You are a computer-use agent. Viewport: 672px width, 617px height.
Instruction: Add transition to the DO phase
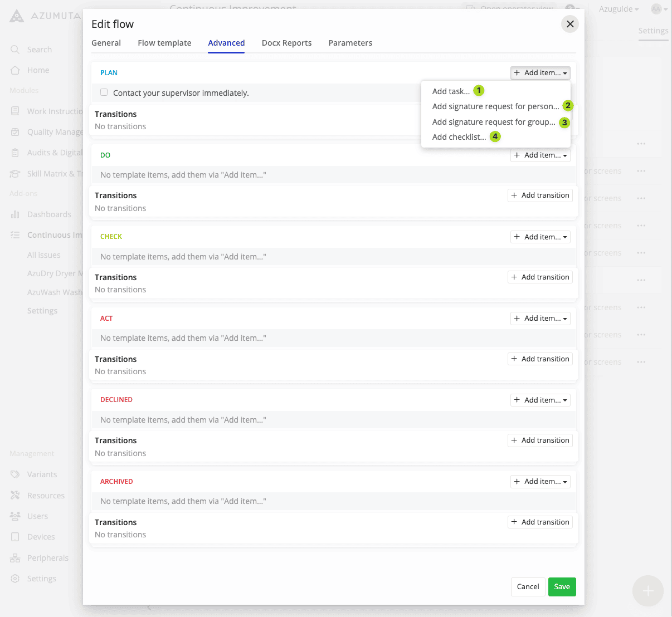[540, 195]
